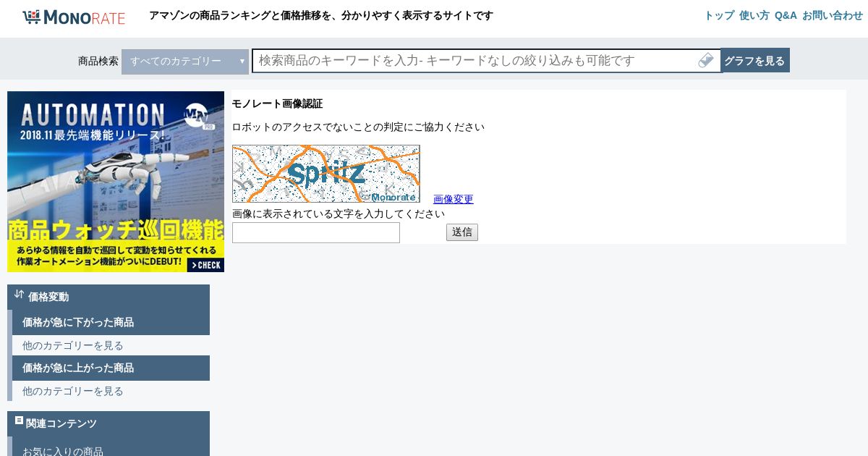
Task: Click the eraser icon in search box
Action: tap(706, 61)
